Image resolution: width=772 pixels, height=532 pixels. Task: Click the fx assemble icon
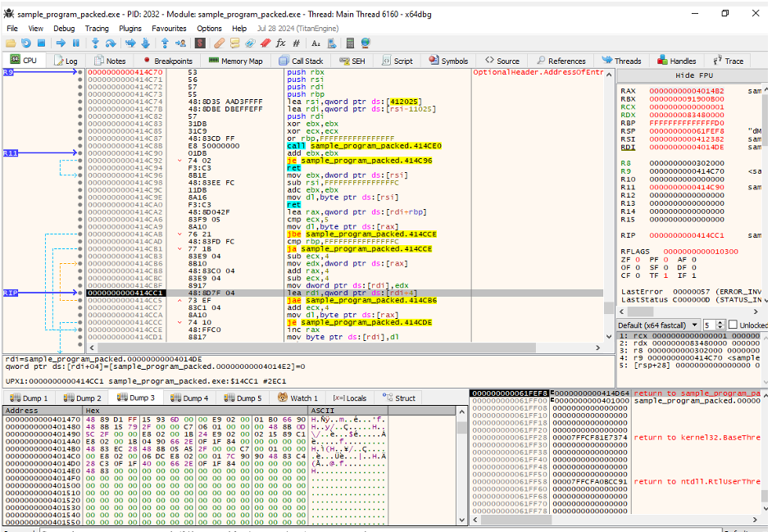coord(283,42)
